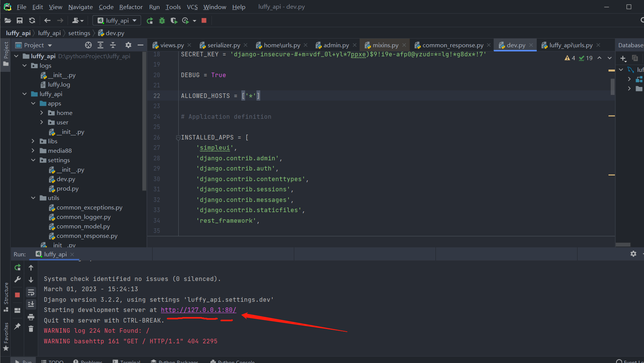Restore the layout in the Run panel
The height and width of the screenshot is (363, 644).
(17, 310)
